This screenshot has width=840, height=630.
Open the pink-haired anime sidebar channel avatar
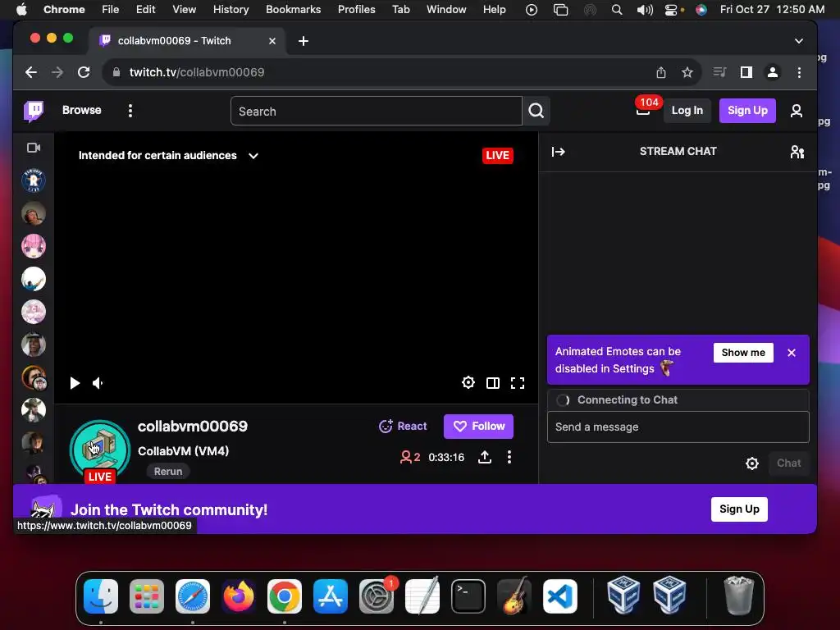(x=34, y=246)
